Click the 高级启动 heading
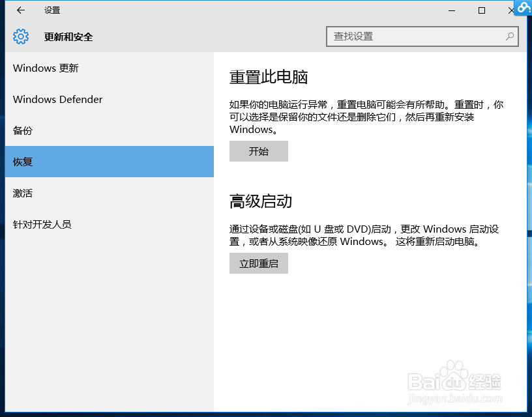Screen dimensions: 532x417 (261, 201)
